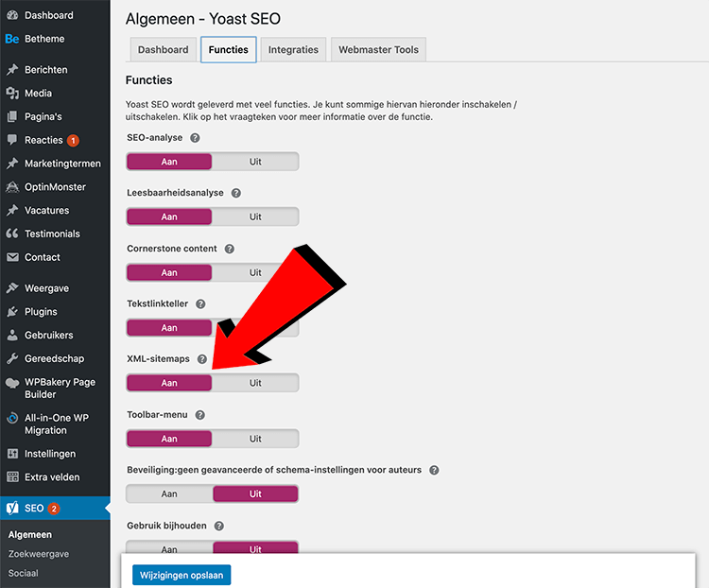Click the Yoast SEO logo icon
The width and height of the screenshot is (709, 588).
(12, 509)
